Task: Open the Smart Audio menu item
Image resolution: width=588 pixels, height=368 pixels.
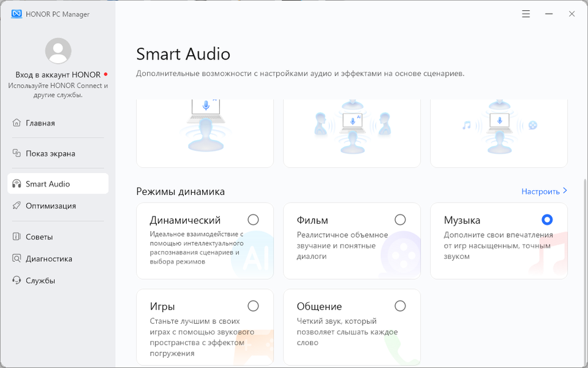Action: (x=58, y=183)
